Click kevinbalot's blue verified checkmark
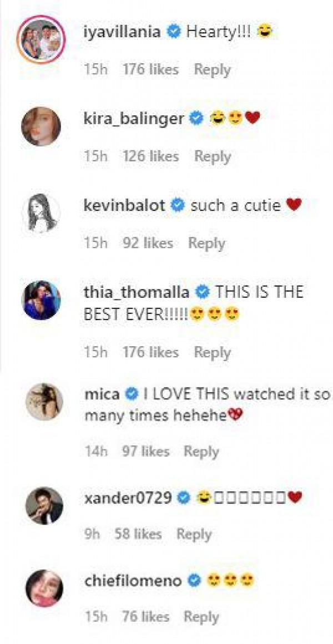The image size is (333, 644). 178,205
